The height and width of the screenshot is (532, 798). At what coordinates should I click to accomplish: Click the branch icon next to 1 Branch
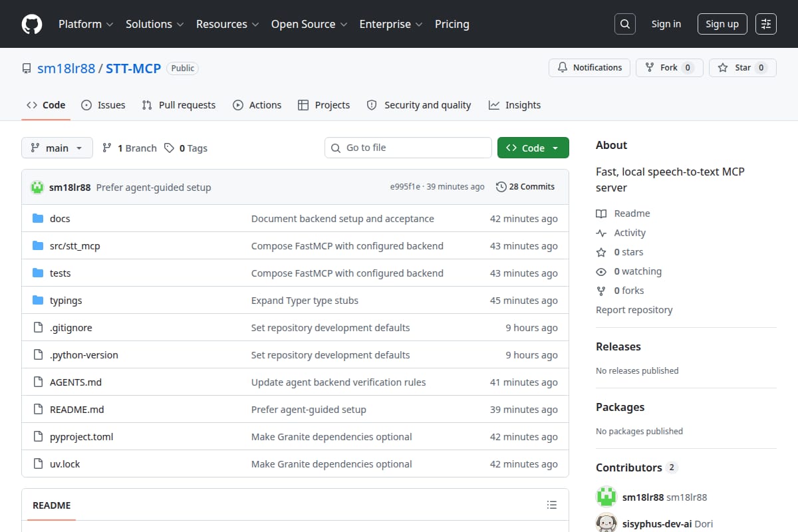tap(106, 148)
